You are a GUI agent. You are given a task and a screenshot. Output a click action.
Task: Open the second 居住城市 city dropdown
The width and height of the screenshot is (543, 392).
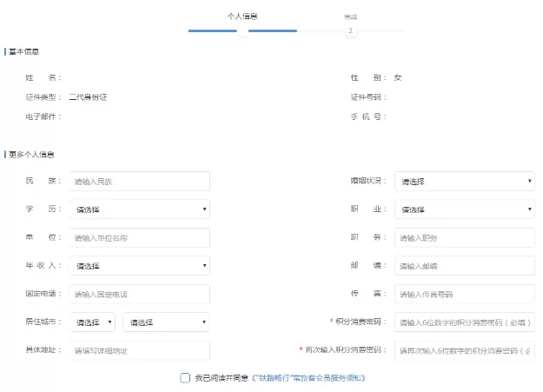tap(166, 322)
